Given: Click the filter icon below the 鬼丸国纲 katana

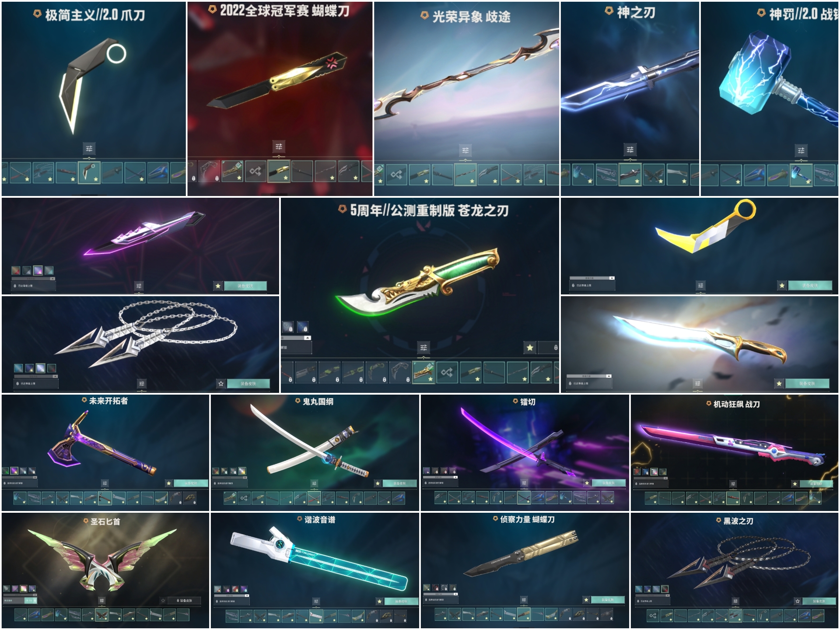Looking at the screenshot, I should pyautogui.click(x=314, y=483).
